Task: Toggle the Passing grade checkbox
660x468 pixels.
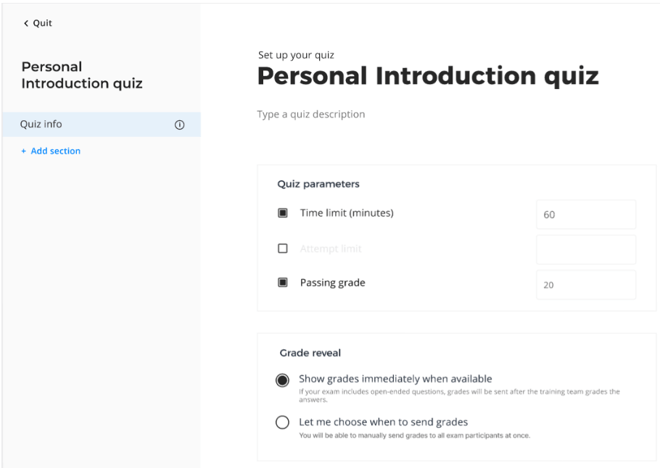Action: [283, 282]
